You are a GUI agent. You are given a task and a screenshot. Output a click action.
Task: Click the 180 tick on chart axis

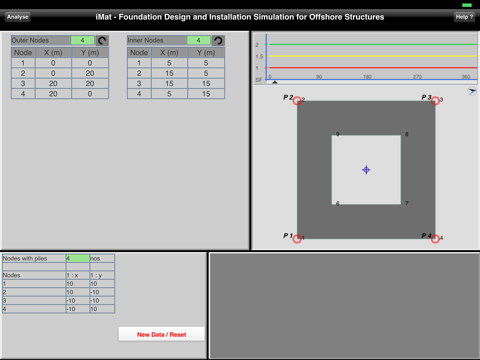(367, 77)
